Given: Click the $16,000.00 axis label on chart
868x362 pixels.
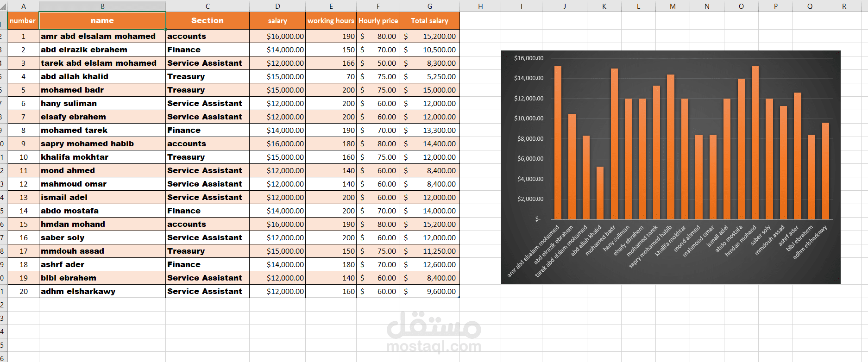Looking at the screenshot, I should click(528, 58).
